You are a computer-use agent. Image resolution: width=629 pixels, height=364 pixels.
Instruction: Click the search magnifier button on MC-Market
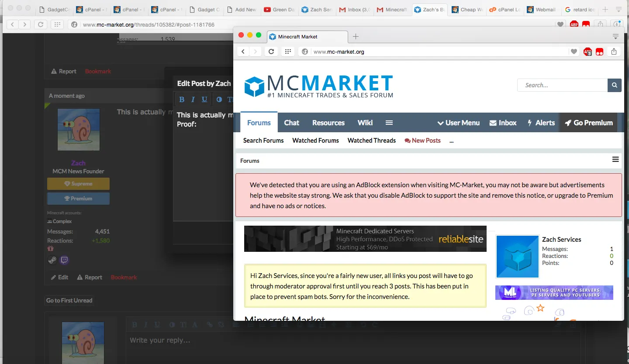pos(615,85)
